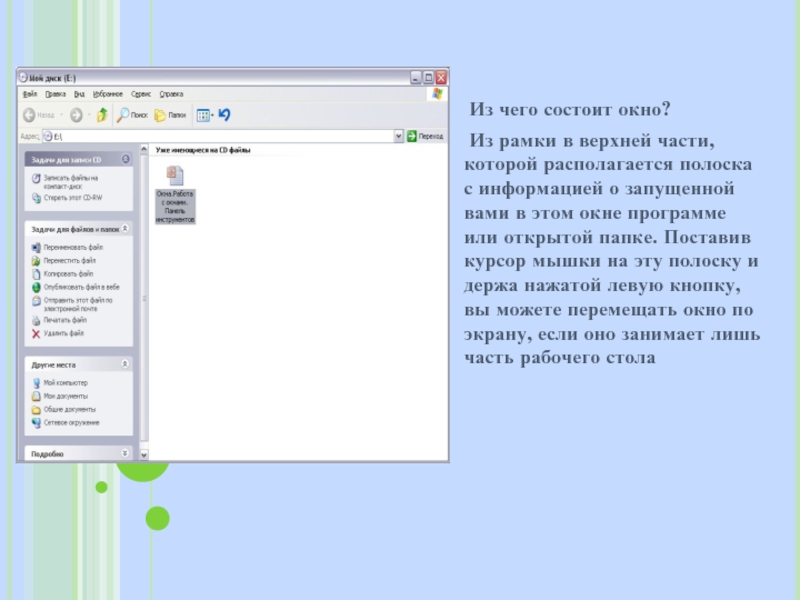Screen dimensions: 800x600
Task: Open Search (Поиск) magnifier tool
Action: pos(124,115)
